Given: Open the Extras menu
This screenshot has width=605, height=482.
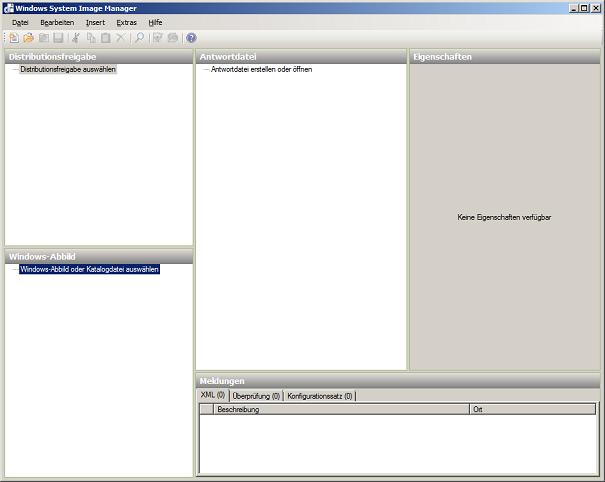Looking at the screenshot, I should tap(127, 23).
